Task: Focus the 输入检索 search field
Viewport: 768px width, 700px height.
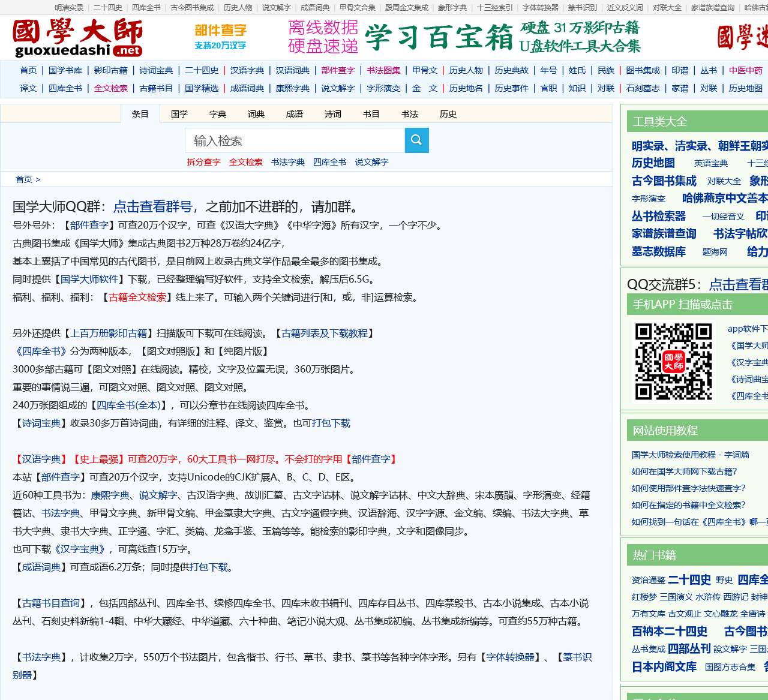Action: coord(295,140)
